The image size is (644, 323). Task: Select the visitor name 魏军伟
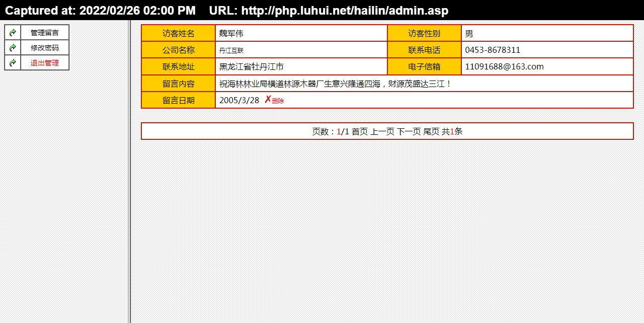coord(231,33)
